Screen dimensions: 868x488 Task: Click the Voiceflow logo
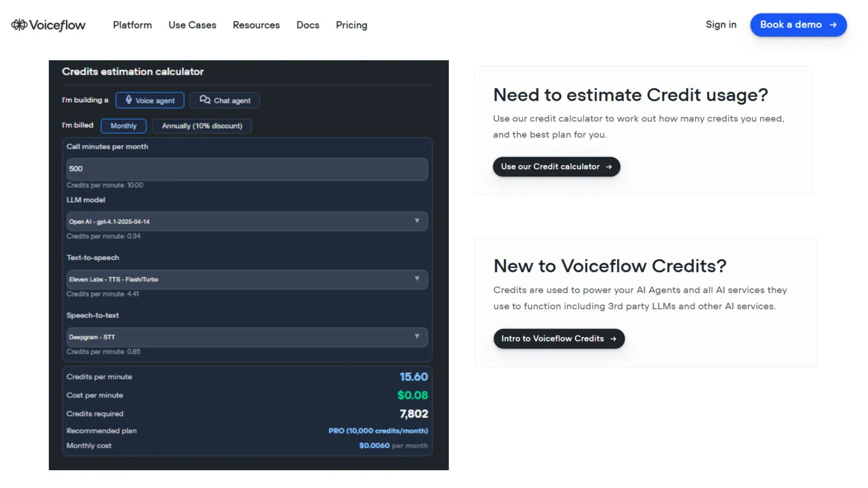point(48,25)
